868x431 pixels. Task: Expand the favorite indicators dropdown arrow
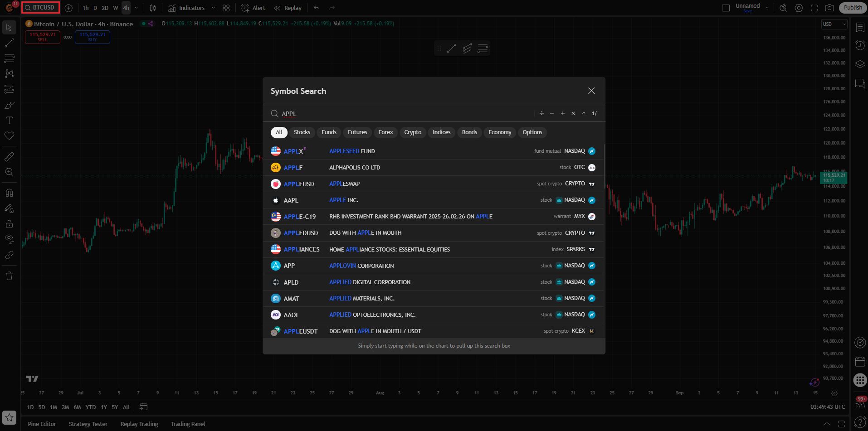point(213,8)
